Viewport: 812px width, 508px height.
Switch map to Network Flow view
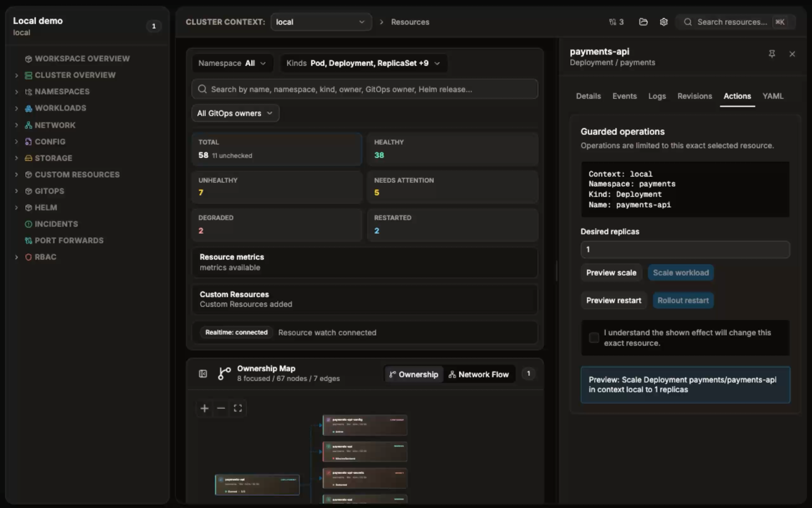479,374
